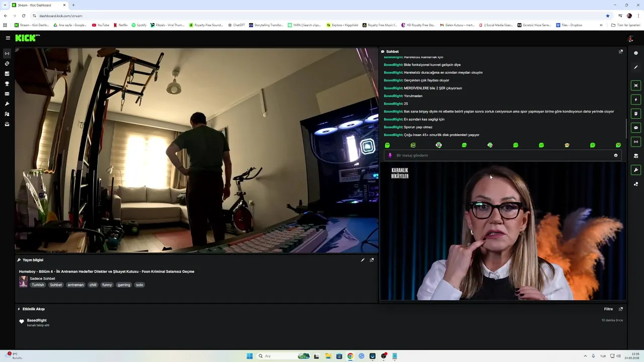Viewport: 644px width, 362px height.
Task: Open the download tray icon in left sidebar
Action: pyautogui.click(x=7, y=124)
